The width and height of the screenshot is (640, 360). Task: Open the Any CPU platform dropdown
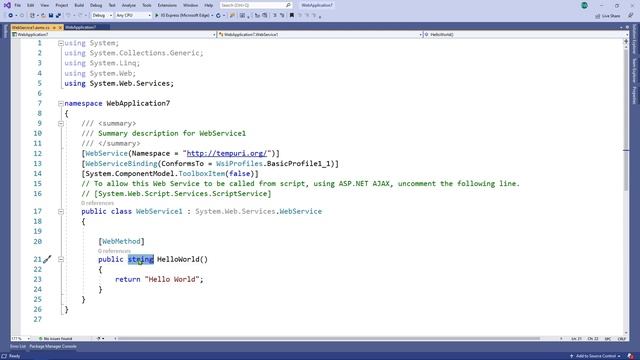(x=133, y=16)
